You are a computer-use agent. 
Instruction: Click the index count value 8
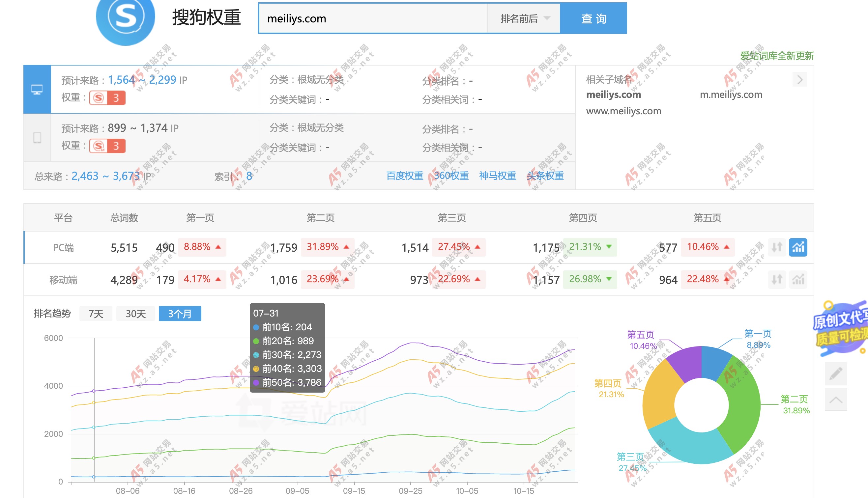[249, 176]
